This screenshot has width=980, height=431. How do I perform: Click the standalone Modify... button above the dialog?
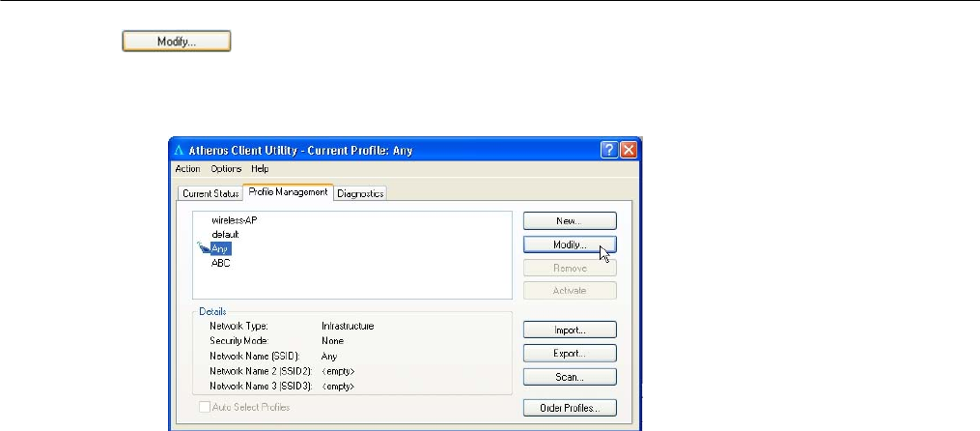point(177,42)
